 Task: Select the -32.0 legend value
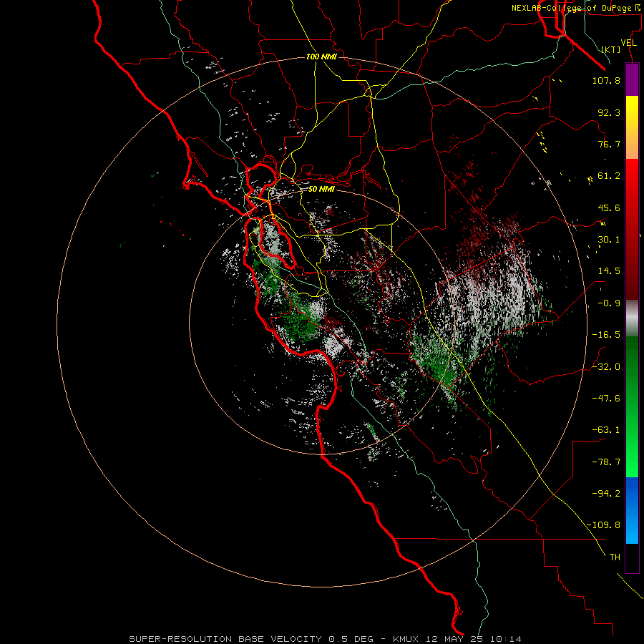[x=606, y=367]
